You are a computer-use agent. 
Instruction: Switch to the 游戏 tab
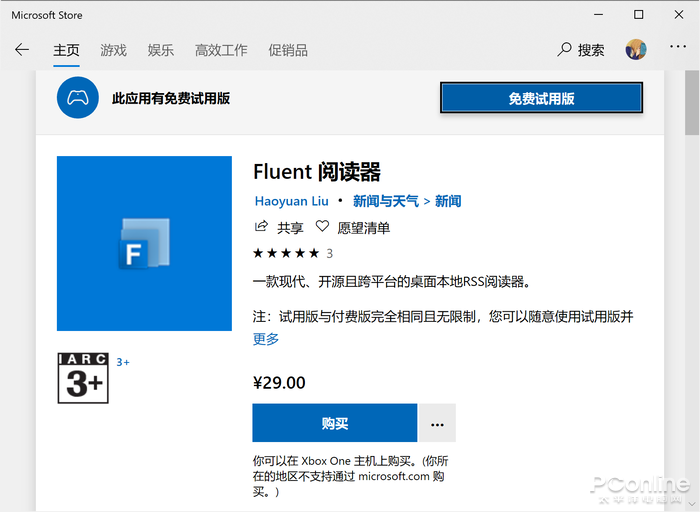point(113,50)
